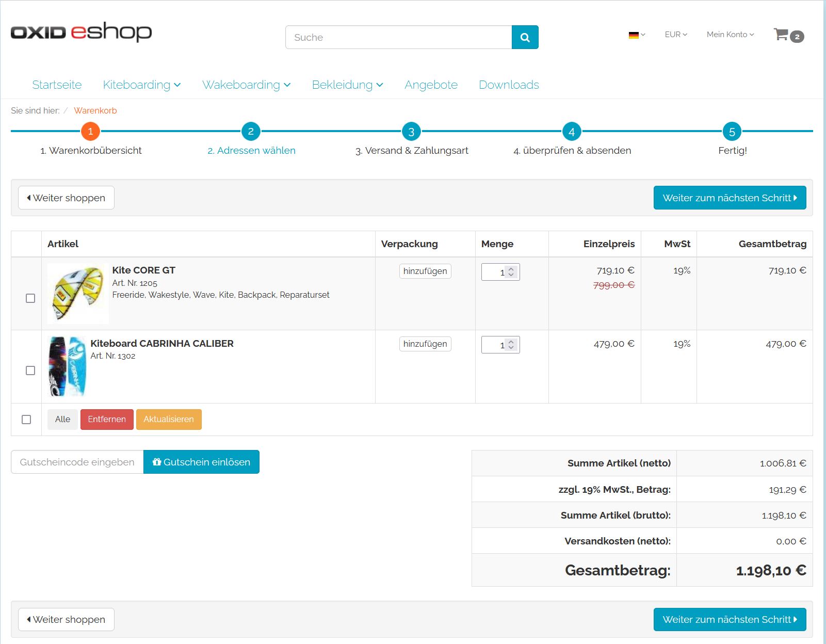Click the magnifier search button
The height and width of the screenshot is (644, 826).
click(525, 37)
